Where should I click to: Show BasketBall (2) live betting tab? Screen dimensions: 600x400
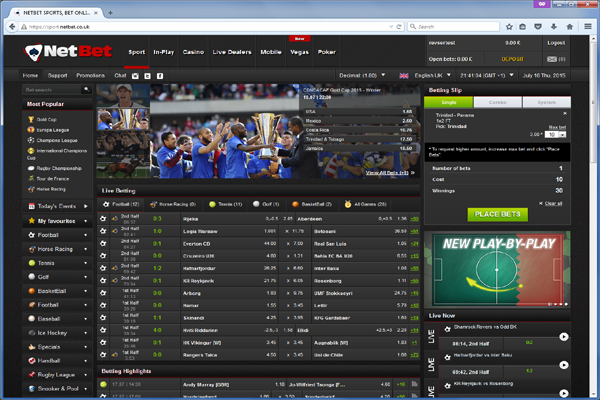point(311,204)
